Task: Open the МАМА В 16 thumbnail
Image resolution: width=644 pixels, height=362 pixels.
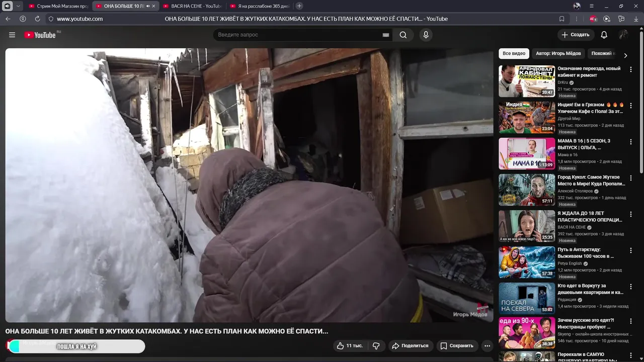Action: point(527,153)
